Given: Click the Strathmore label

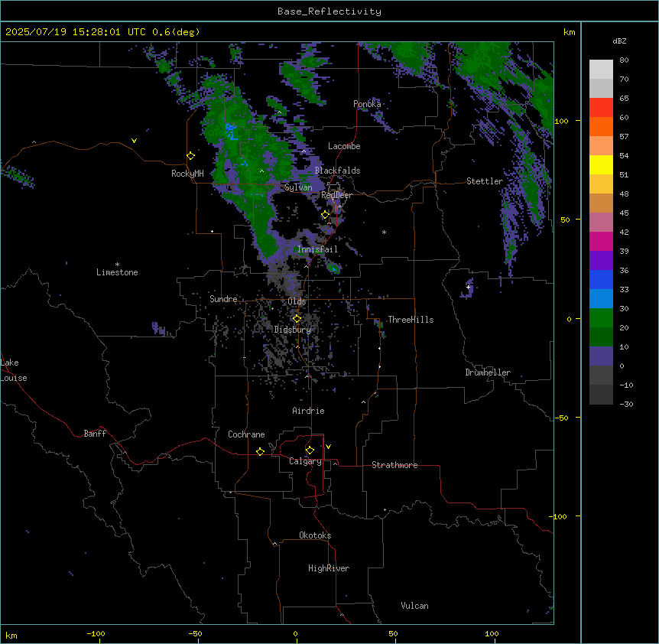Looking at the screenshot, I should point(394,465).
